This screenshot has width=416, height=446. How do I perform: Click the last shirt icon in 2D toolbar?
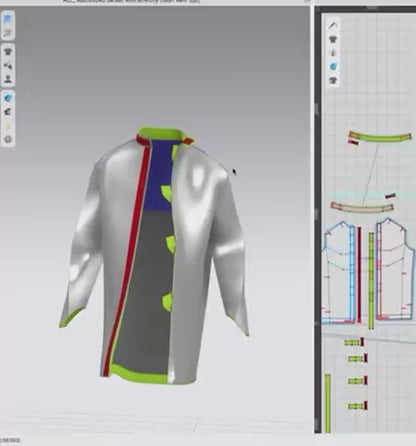pyautogui.click(x=333, y=80)
